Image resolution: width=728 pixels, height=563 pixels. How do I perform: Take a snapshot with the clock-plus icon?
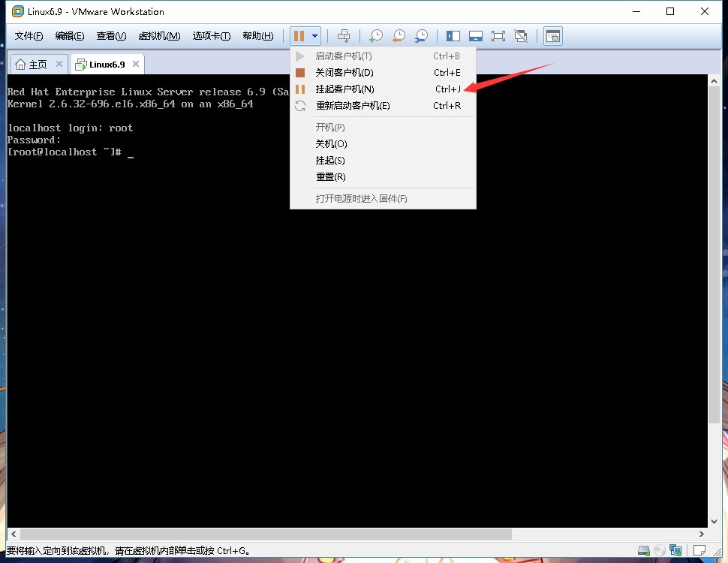coord(375,36)
